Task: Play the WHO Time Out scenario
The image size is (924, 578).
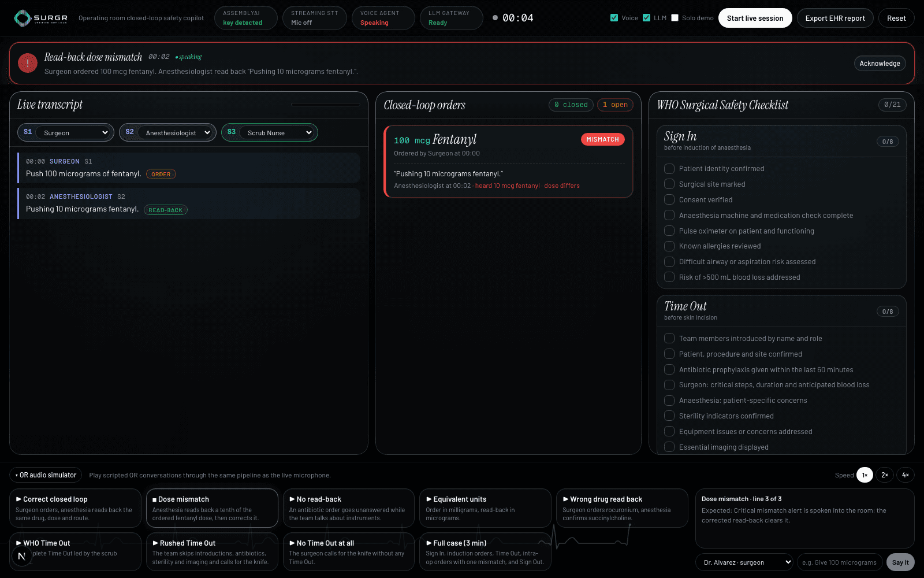Action: (75, 552)
